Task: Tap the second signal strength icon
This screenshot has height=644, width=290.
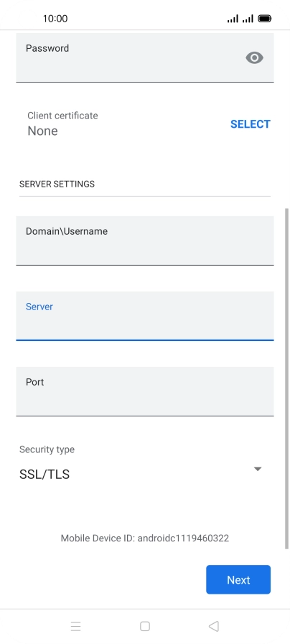Action: (248, 19)
